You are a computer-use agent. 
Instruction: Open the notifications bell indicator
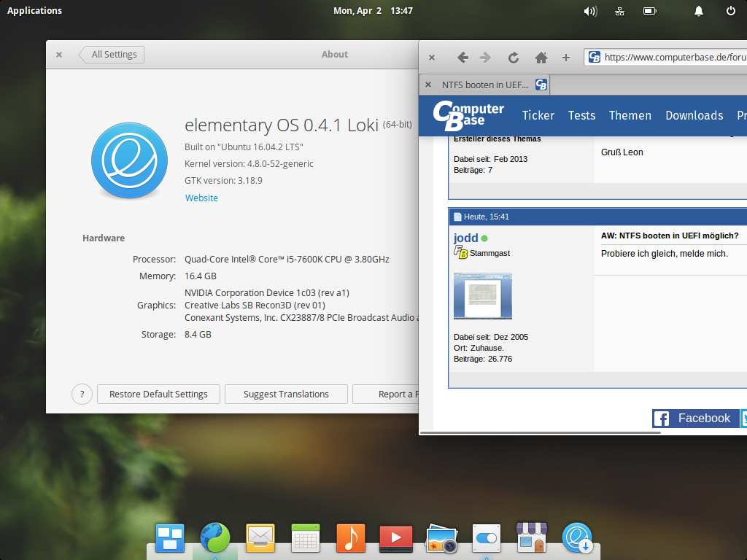click(698, 11)
